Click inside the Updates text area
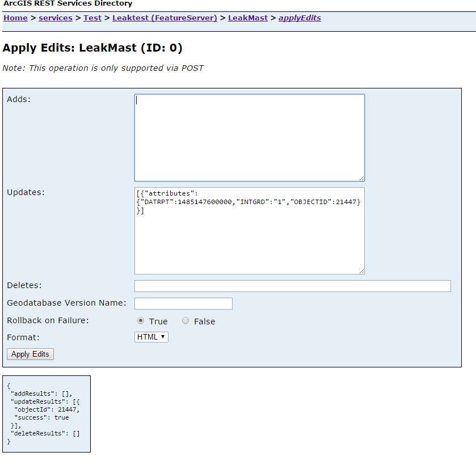The image size is (476, 461). (250, 231)
